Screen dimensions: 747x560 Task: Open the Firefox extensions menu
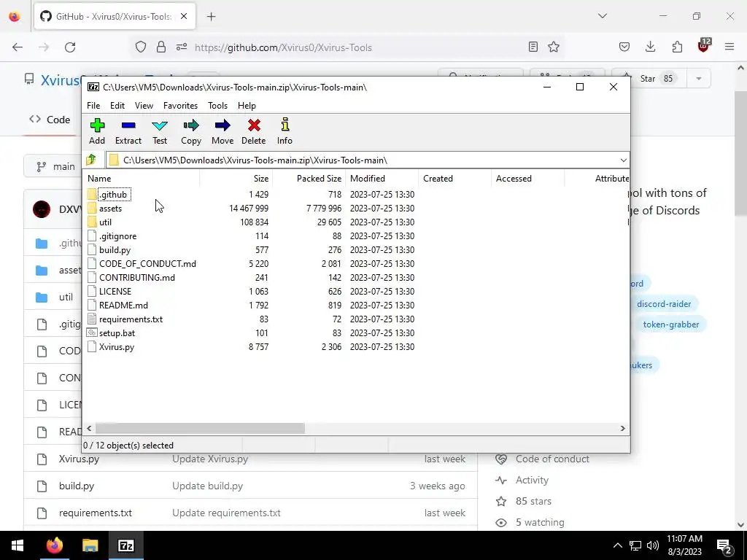pos(677,47)
